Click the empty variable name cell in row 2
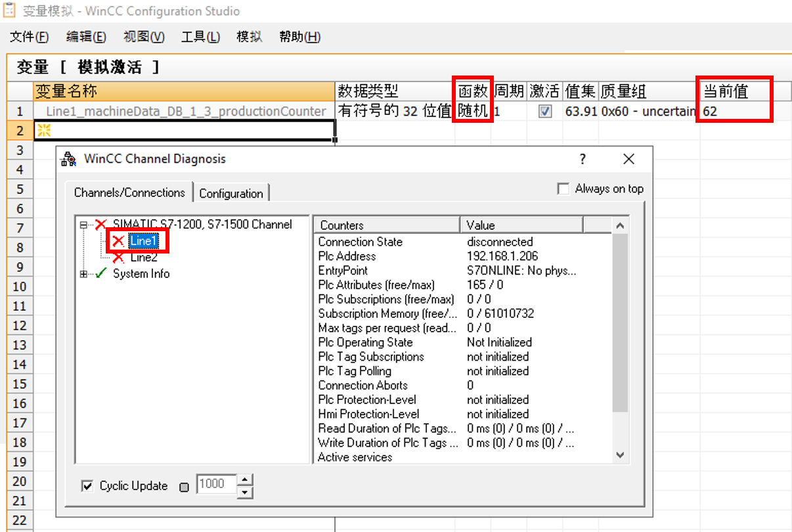792x532 pixels. click(184, 131)
